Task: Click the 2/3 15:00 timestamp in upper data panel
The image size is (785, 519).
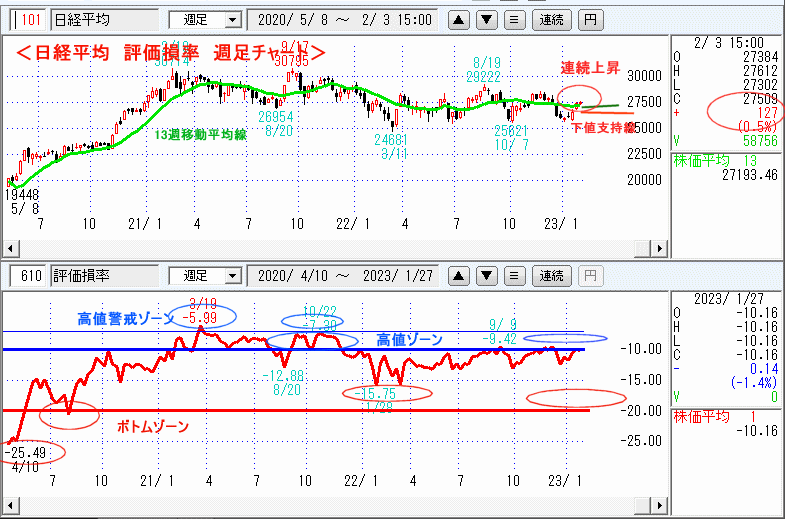Action: click(x=729, y=43)
